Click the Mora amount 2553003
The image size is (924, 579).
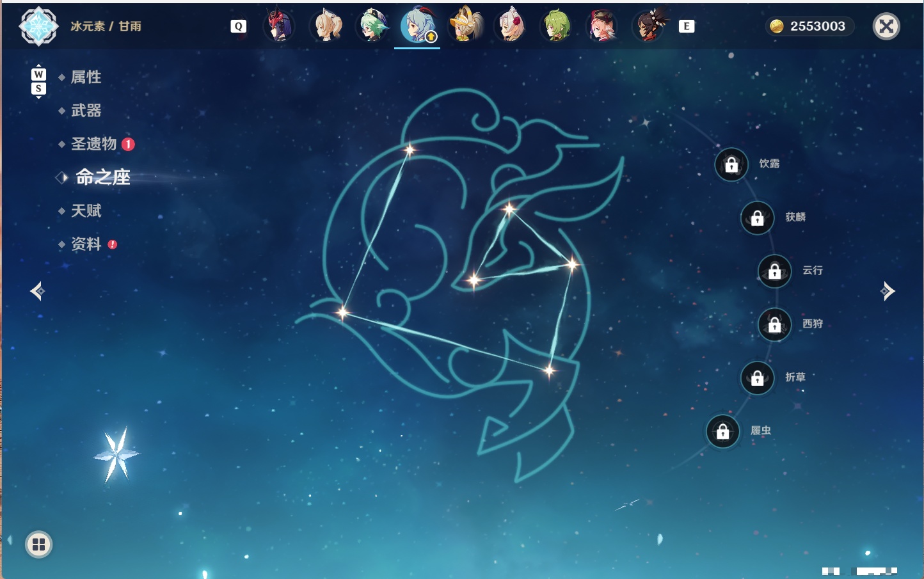pyautogui.click(x=818, y=26)
